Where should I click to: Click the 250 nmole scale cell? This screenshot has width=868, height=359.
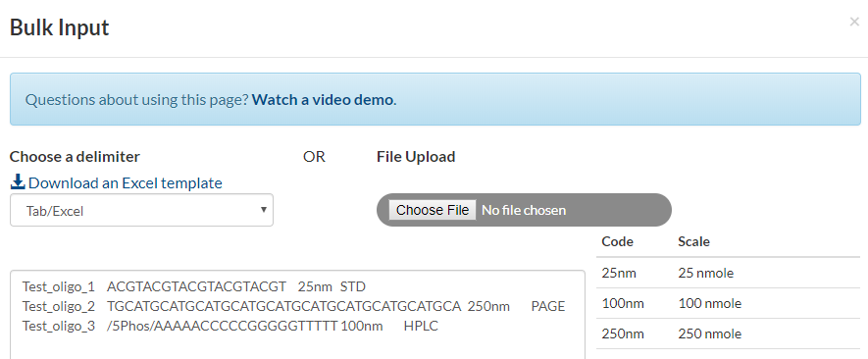tap(710, 334)
